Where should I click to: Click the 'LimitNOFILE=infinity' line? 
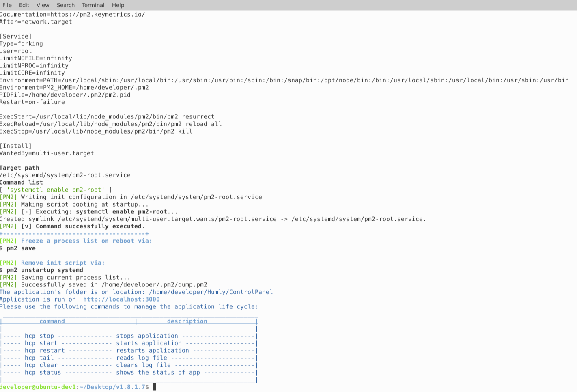coord(36,58)
